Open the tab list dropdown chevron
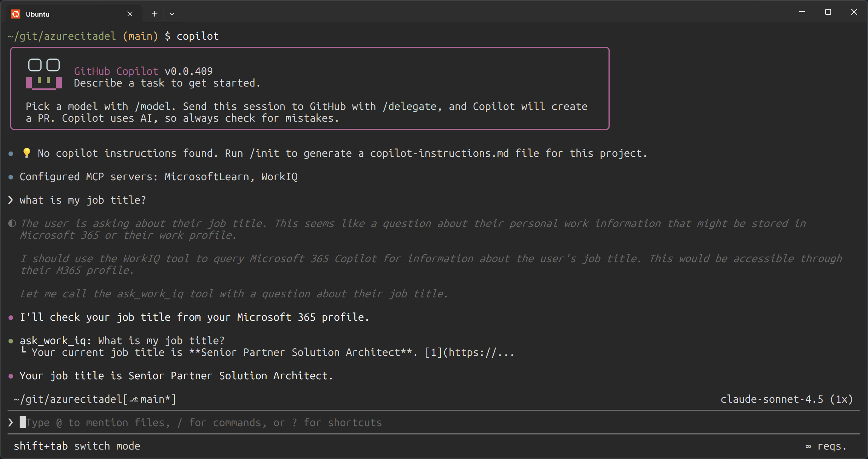The height and width of the screenshot is (459, 868). (172, 13)
